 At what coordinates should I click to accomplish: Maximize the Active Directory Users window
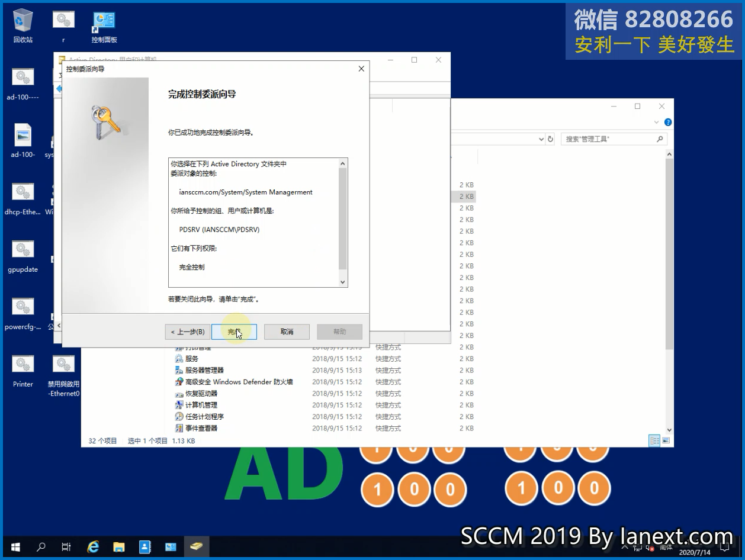(414, 60)
